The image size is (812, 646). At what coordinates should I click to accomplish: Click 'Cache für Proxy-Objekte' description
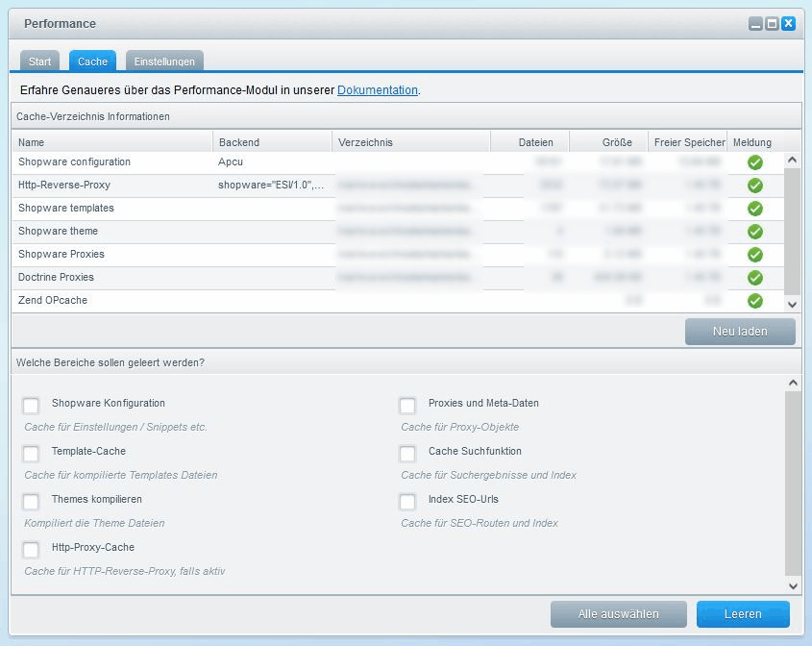(460, 428)
